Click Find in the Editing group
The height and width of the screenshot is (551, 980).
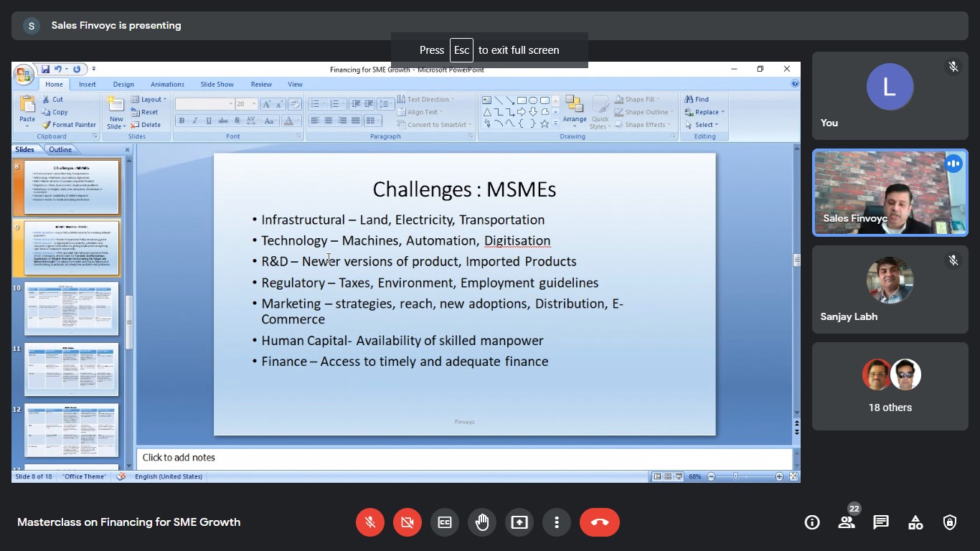(x=696, y=100)
